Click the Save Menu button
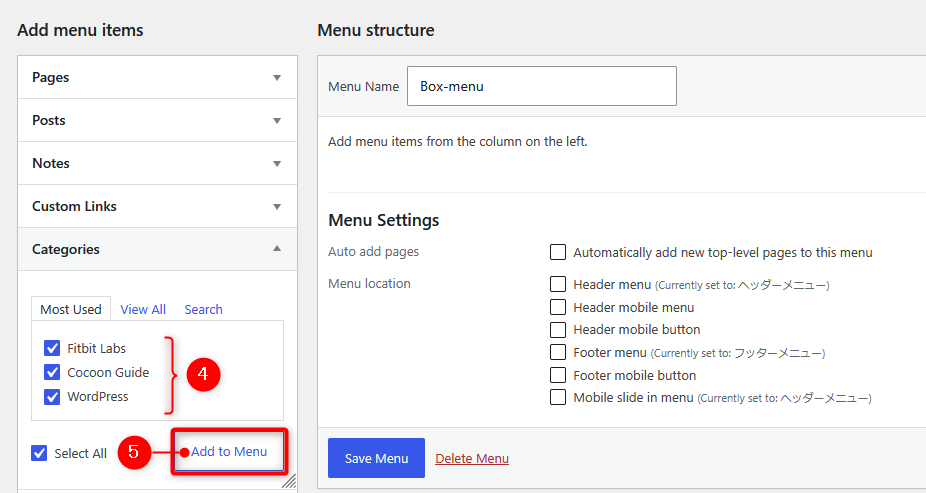926x493 pixels. pos(376,458)
